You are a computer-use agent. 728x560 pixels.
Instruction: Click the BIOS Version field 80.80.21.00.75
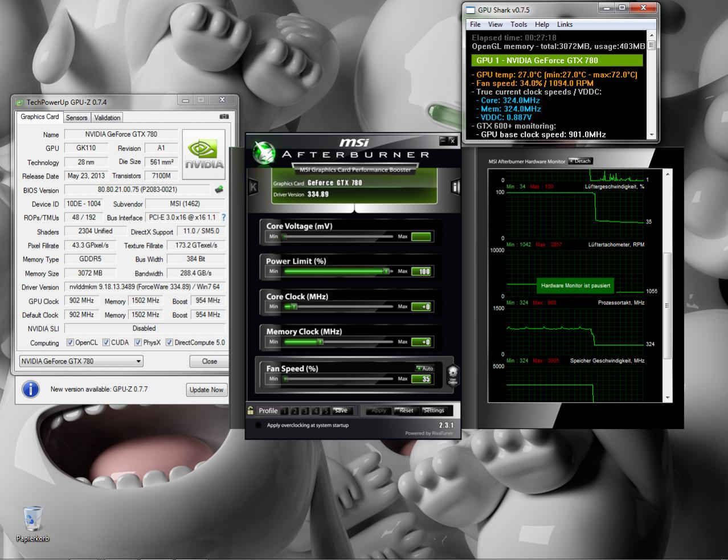pyautogui.click(x=137, y=190)
